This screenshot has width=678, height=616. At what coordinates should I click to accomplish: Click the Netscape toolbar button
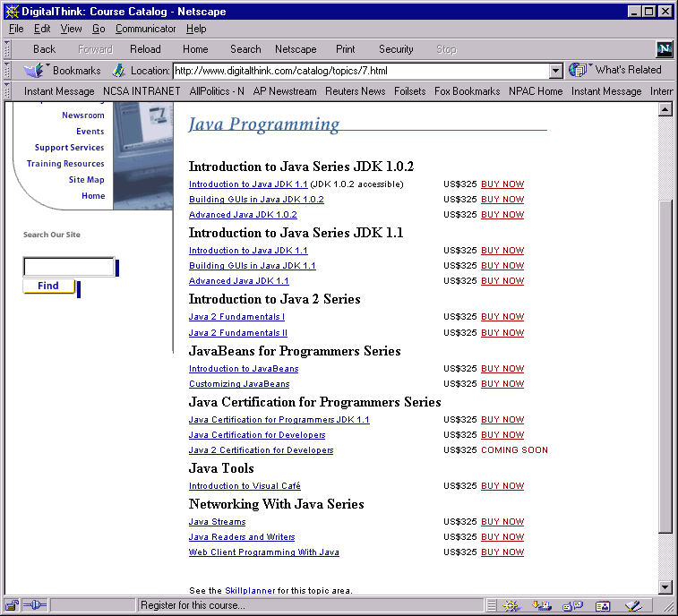pos(296,49)
